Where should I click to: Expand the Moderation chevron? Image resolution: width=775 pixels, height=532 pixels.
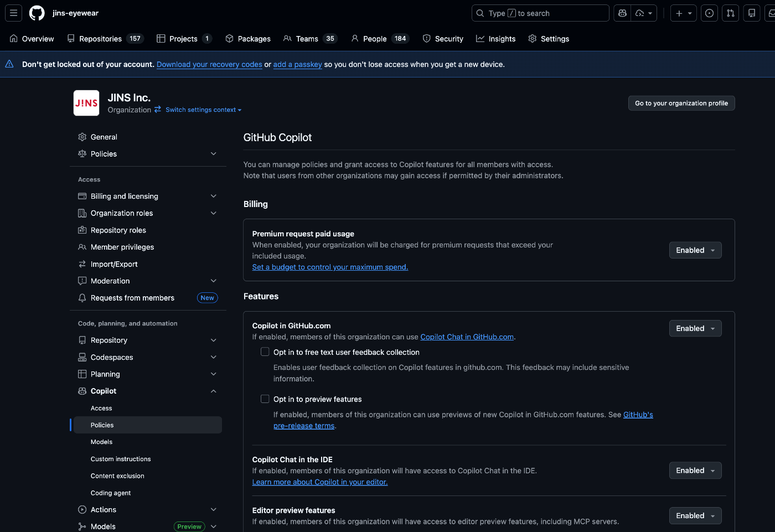click(214, 281)
